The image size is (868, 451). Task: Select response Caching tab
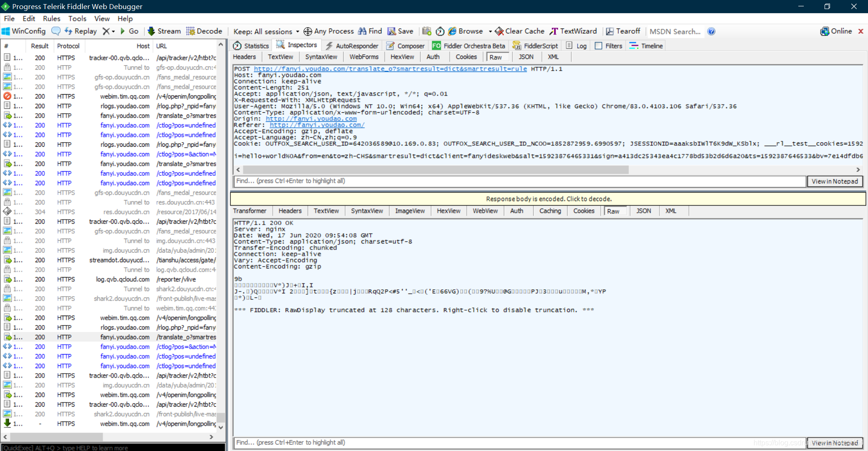(550, 211)
